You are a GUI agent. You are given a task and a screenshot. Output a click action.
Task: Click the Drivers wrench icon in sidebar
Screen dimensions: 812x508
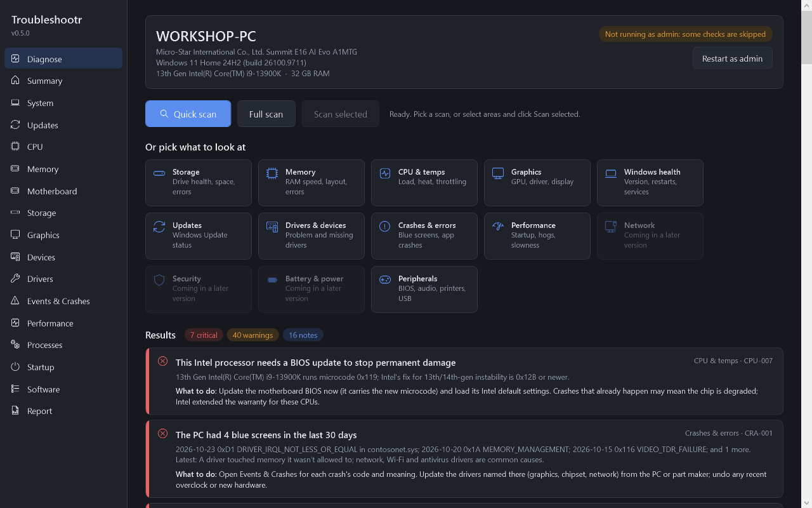[x=15, y=279]
